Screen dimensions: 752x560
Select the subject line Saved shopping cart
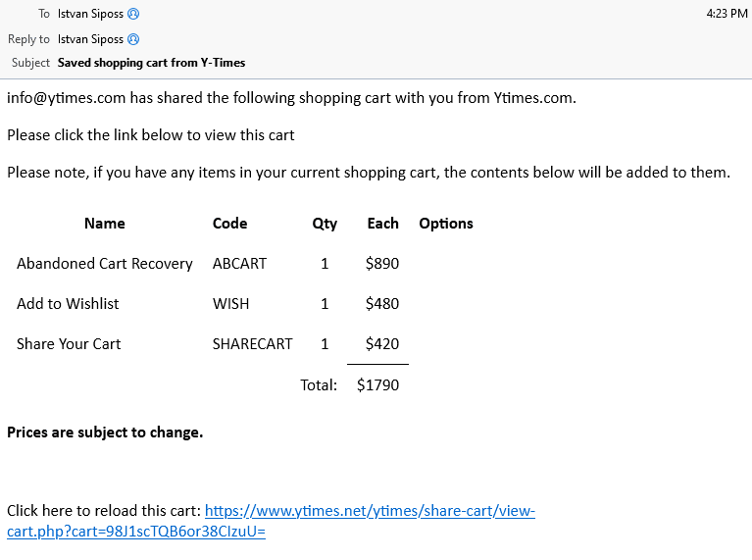point(151,63)
